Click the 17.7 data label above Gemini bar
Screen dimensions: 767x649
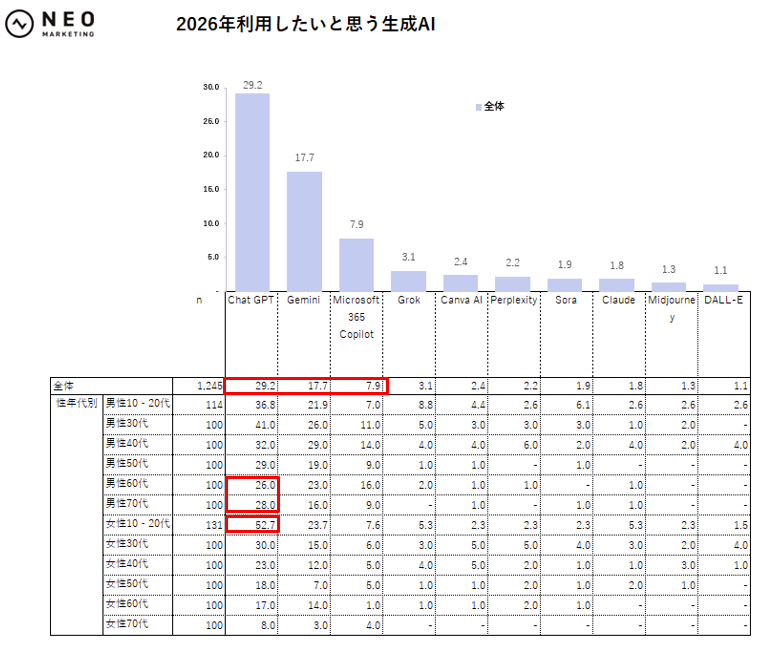click(x=304, y=157)
